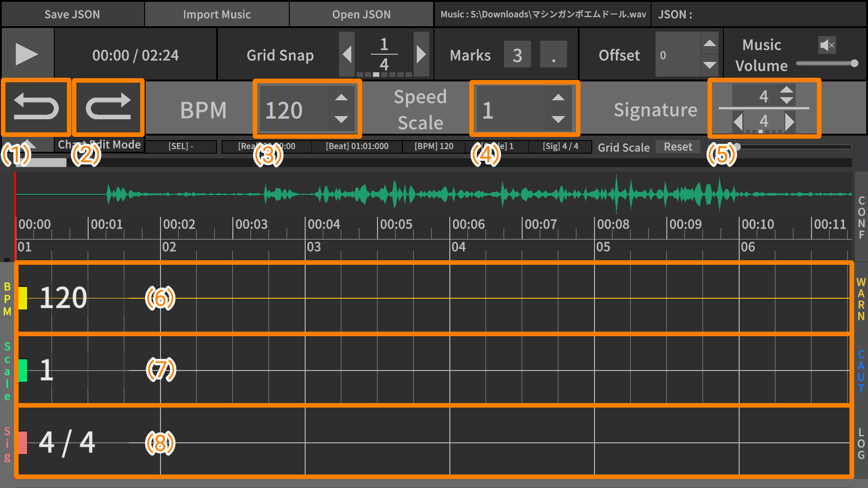Viewport: 868px width, 488px height.
Task: Increase Grid Snap with right arrow
Action: pyautogui.click(x=421, y=55)
